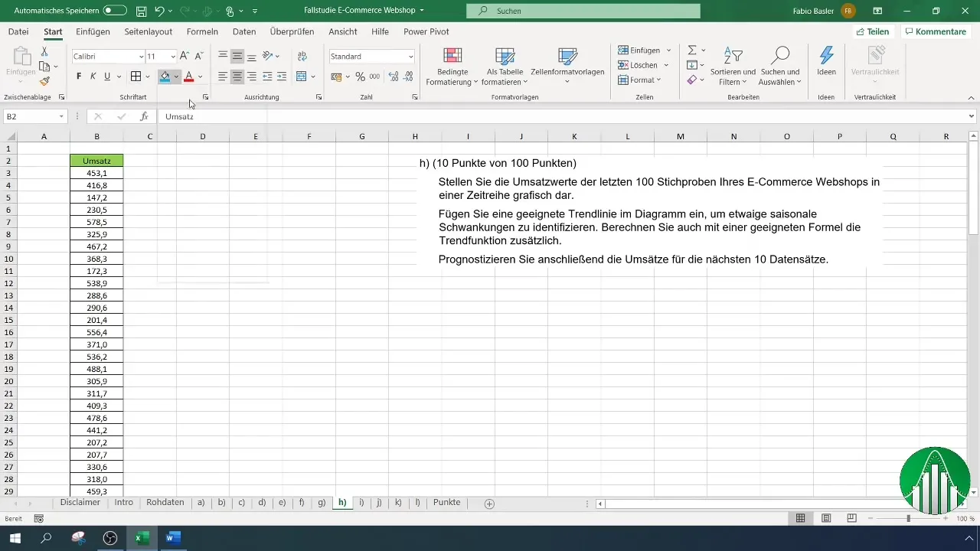Image resolution: width=980 pixels, height=551 pixels.
Task: Toggle the Automatisches Speichern switch
Action: click(x=115, y=11)
